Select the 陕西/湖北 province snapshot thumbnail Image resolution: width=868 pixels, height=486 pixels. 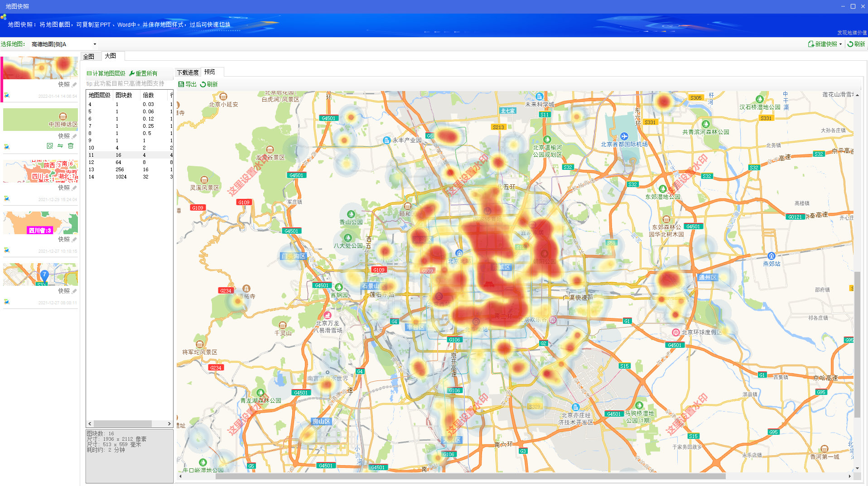pos(40,171)
